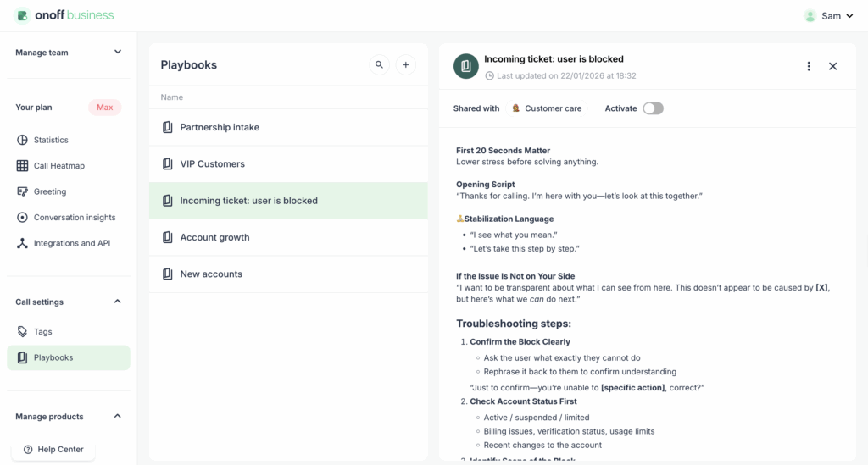Open the Help Center
The height and width of the screenshot is (465, 868).
click(x=53, y=450)
